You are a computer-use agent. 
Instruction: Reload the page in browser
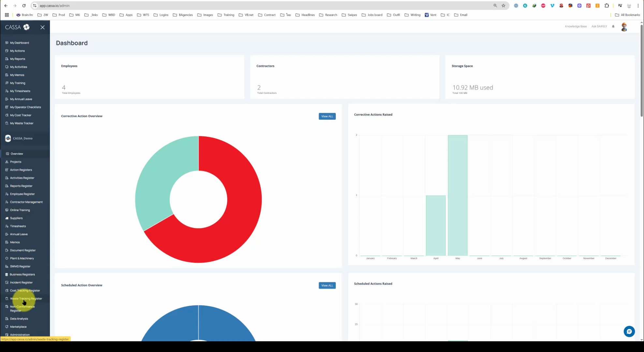coord(24,6)
